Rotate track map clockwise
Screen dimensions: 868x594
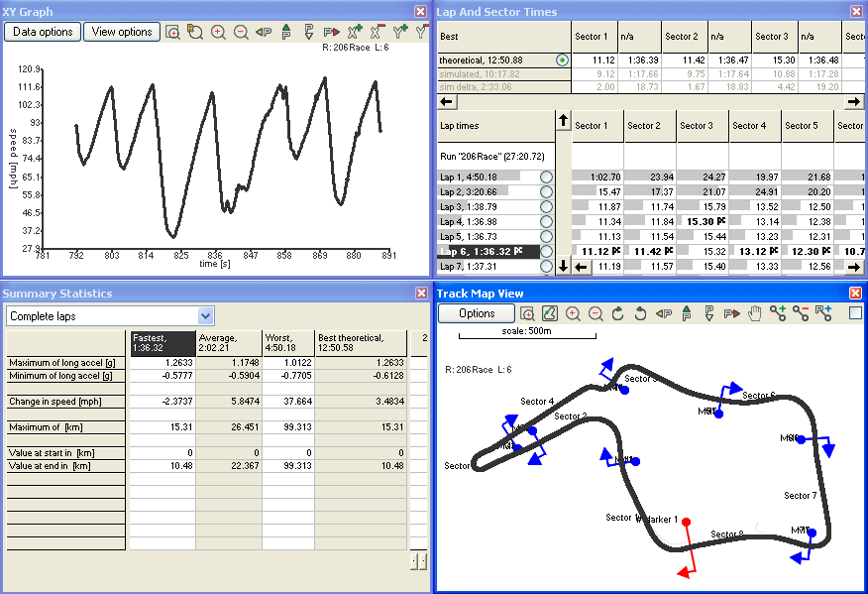click(x=618, y=313)
